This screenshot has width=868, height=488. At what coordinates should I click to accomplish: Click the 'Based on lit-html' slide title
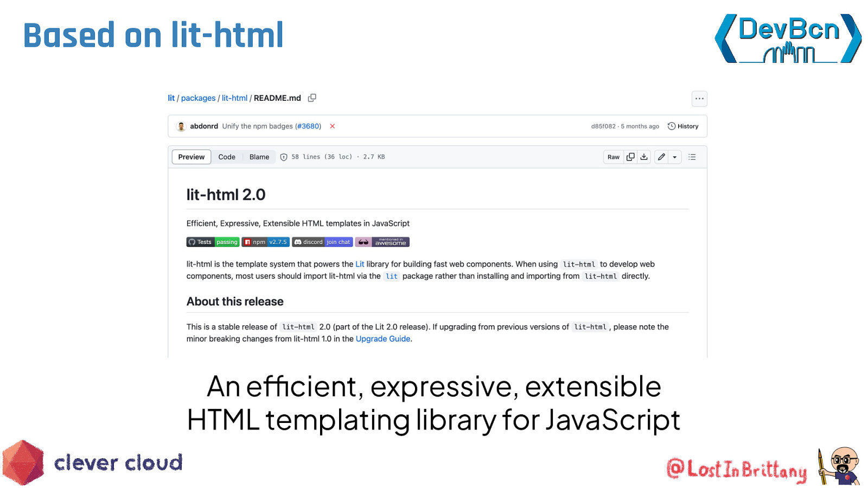pos(154,35)
